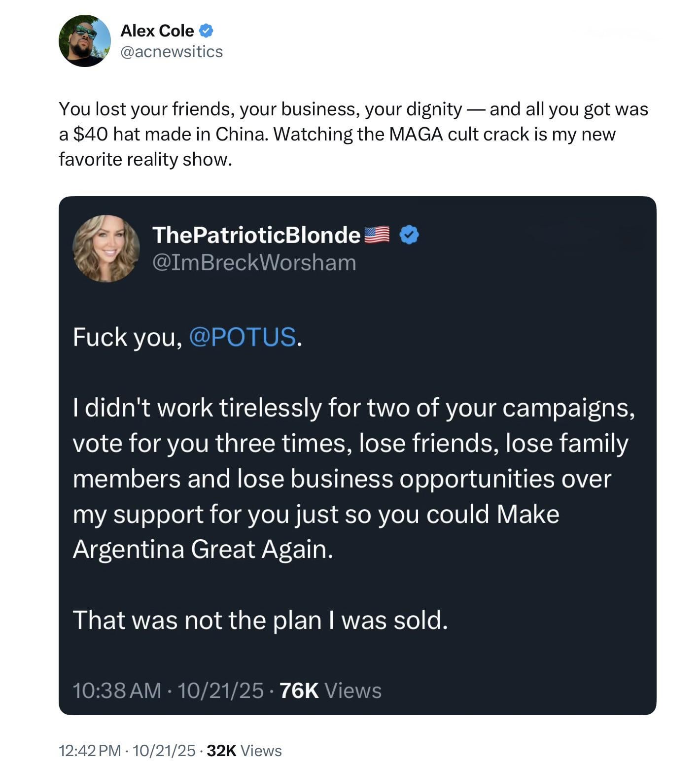
Task: Follow the @POTUS mention link
Action: pyautogui.click(x=242, y=337)
